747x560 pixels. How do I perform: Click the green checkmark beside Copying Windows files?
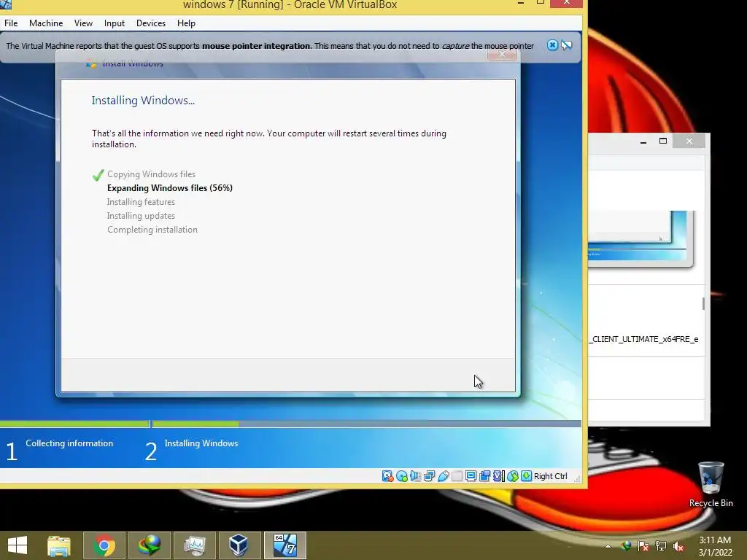(98, 175)
